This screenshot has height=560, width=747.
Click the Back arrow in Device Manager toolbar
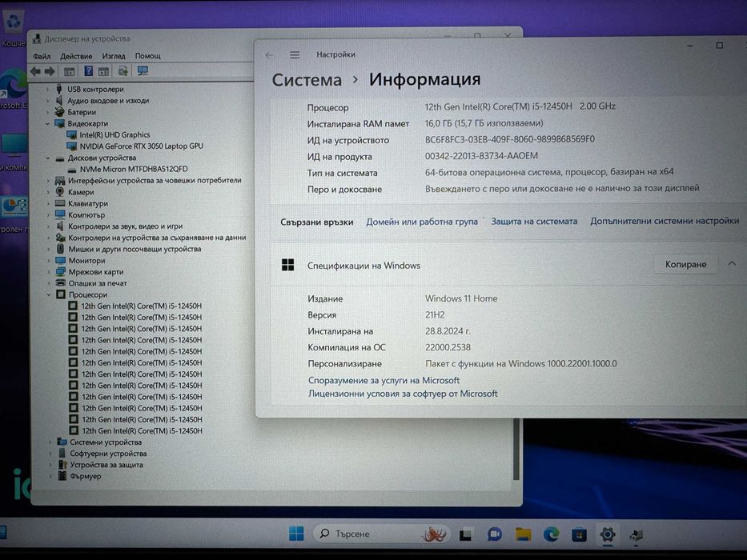click(x=35, y=71)
